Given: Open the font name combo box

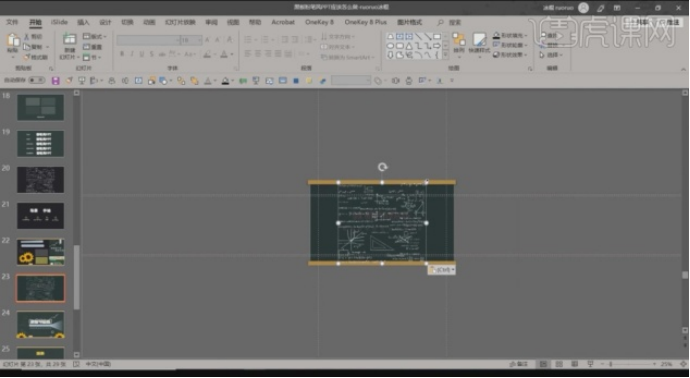Looking at the screenshot, I should [148, 40].
